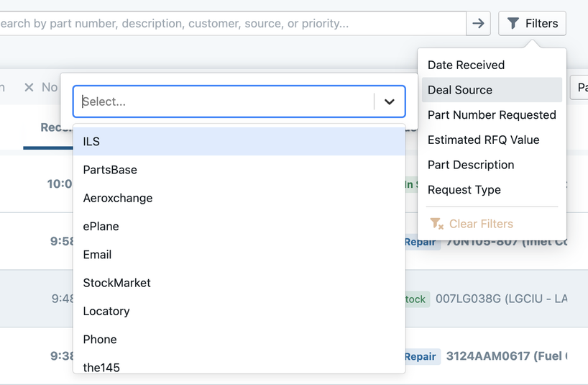The image size is (588, 385).
Task: Choose ILS from source list
Action: [91, 142]
